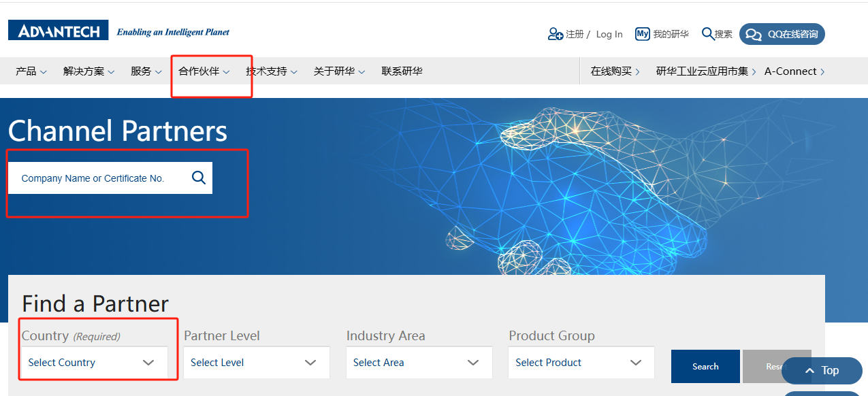Viewport: 868px width, 396px height.
Task: Open the Select Level dropdown
Action: tap(257, 363)
